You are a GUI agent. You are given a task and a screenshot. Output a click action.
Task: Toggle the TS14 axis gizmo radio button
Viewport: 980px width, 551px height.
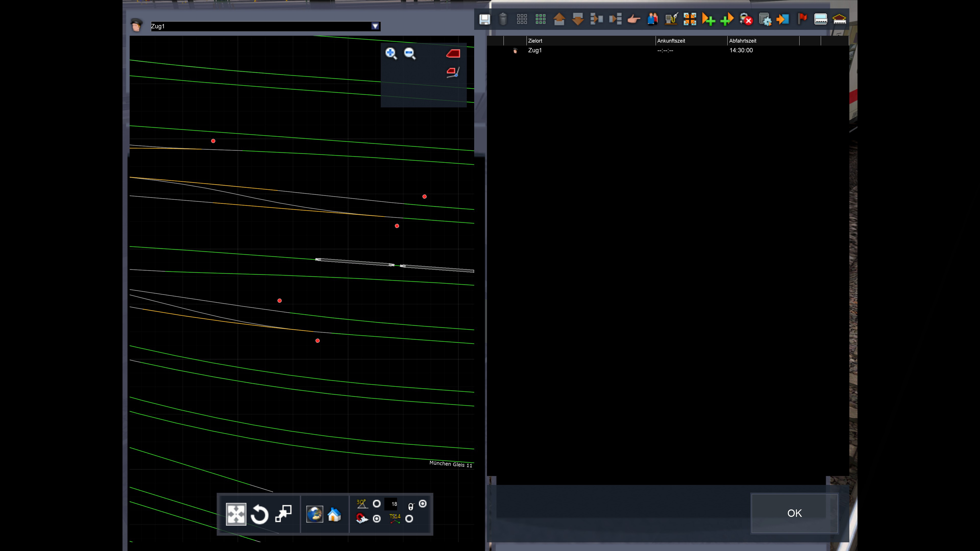409,518
